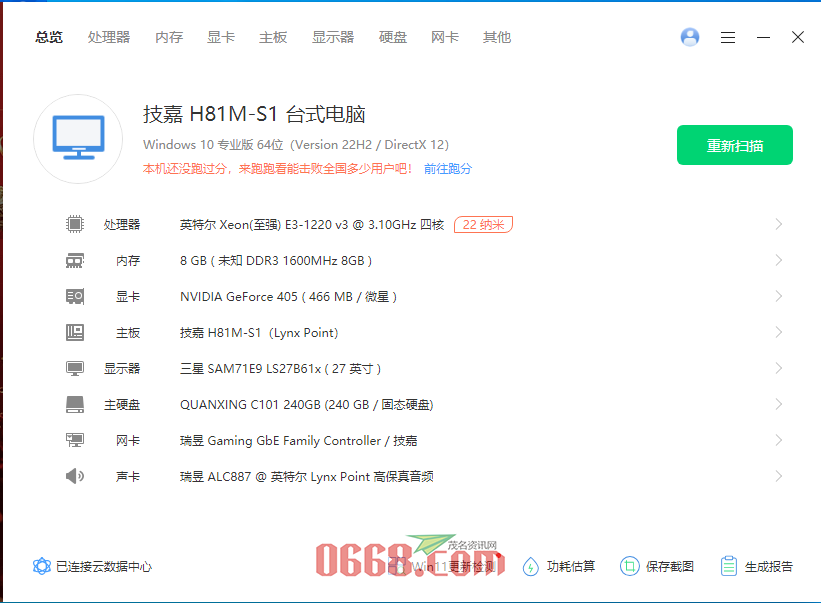Expand the 显卡 row chevron
821x603 pixels.
(x=779, y=296)
